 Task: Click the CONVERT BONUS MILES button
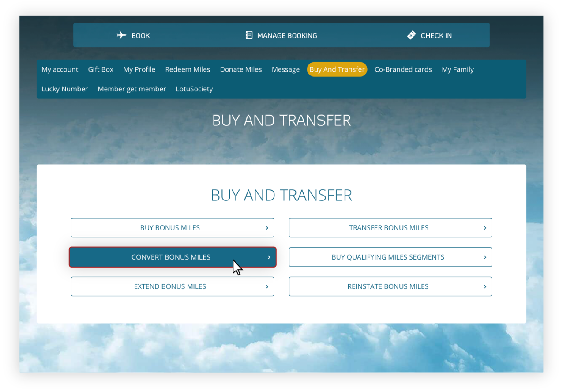point(173,257)
